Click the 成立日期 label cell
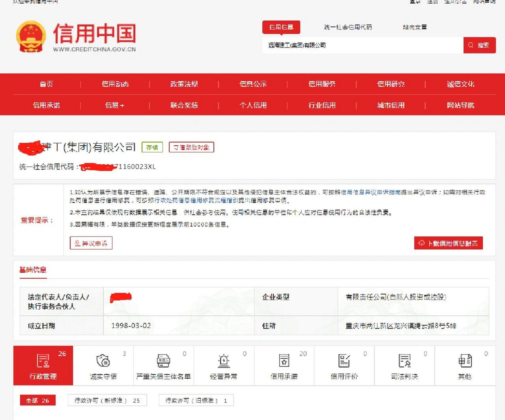The width and height of the screenshot is (505, 420). tap(62, 326)
